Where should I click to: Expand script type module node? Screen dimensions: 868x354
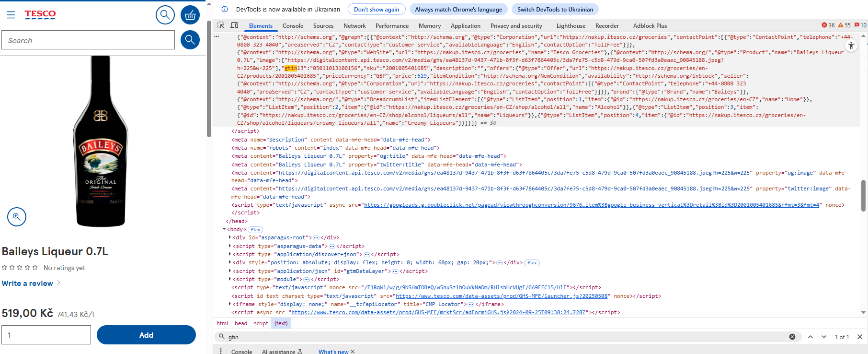(x=230, y=279)
